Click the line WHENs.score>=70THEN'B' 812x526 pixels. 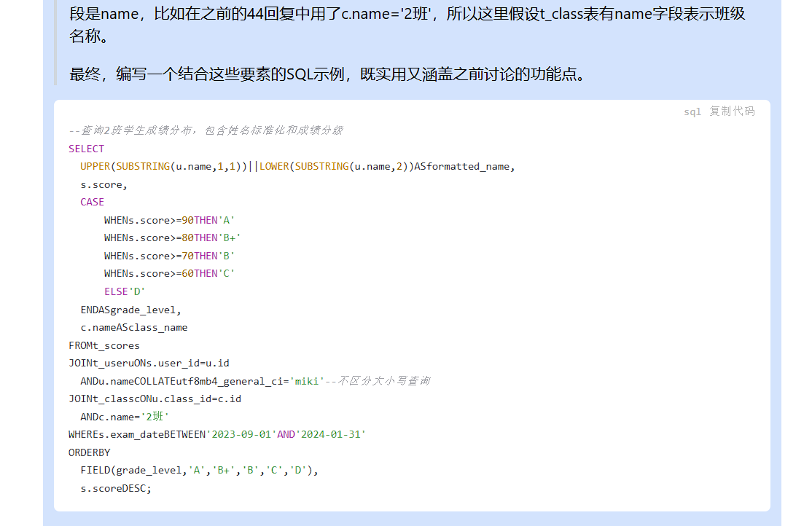169,256
